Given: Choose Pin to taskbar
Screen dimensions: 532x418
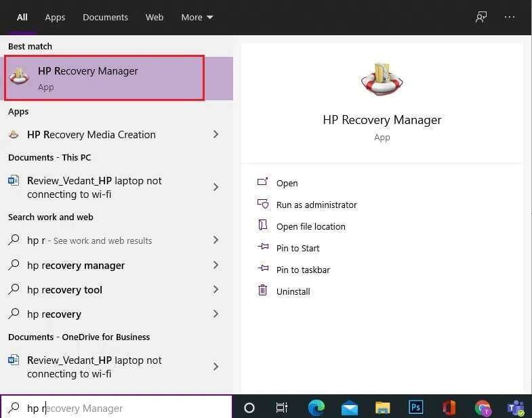Looking at the screenshot, I should point(304,270).
